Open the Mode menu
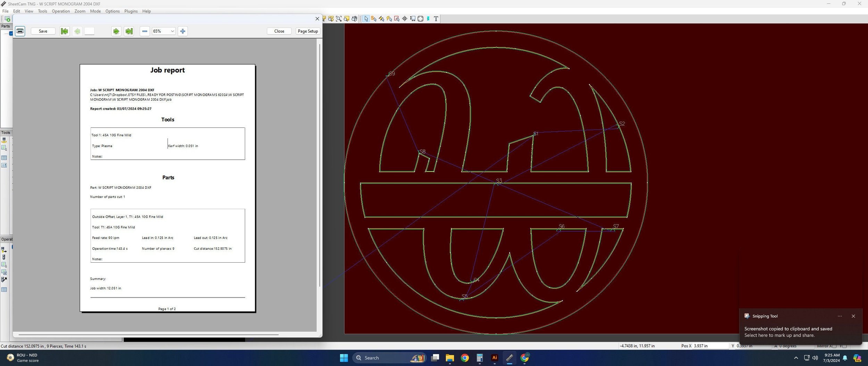 coord(95,11)
